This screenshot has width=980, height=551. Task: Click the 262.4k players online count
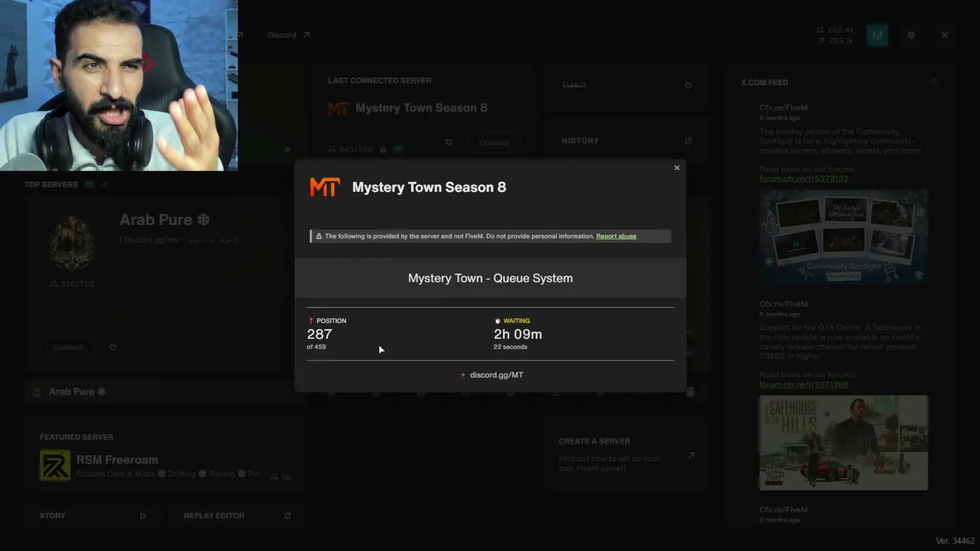[835, 31]
